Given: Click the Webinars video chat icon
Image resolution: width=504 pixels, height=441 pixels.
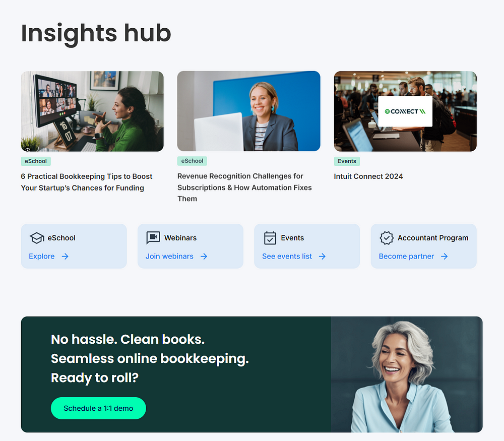Looking at the screenshot, I should (x=153, y=238).
